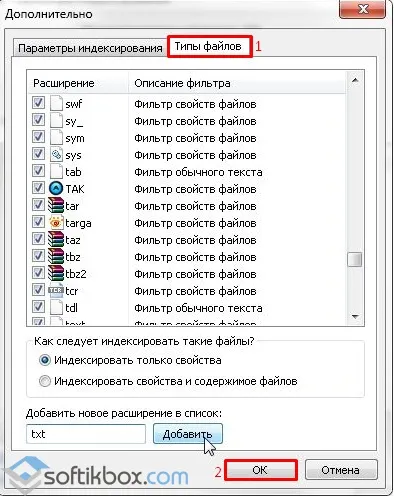This screenshot has width=394, height=496.
Task: Uncheck the swf extension checkbox
Action: (38, 103)
